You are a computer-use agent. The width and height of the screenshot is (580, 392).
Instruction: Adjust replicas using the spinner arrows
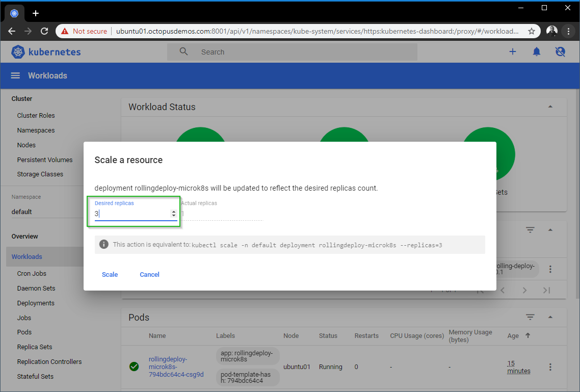pos(174,214)
